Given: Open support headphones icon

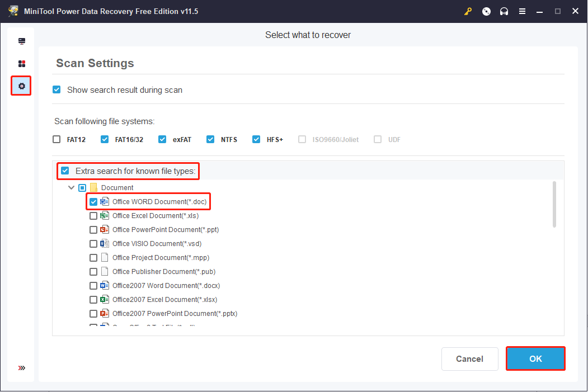Looking at the screenshot, I should pos(504,12).
